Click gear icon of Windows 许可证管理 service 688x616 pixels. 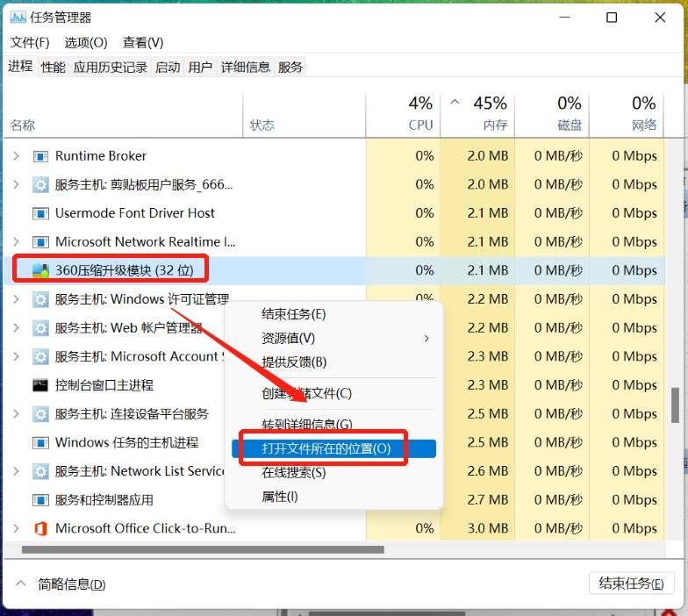pyautogui.click(x=40, y=300)
